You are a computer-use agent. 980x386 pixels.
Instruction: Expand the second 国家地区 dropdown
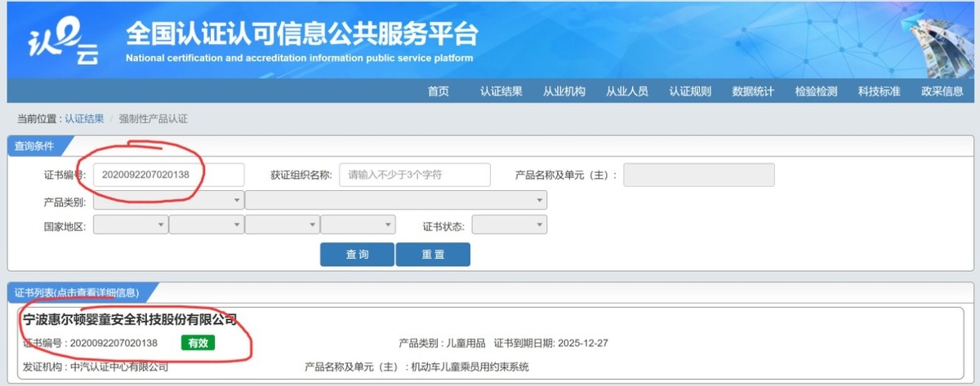tap(207, 225)
